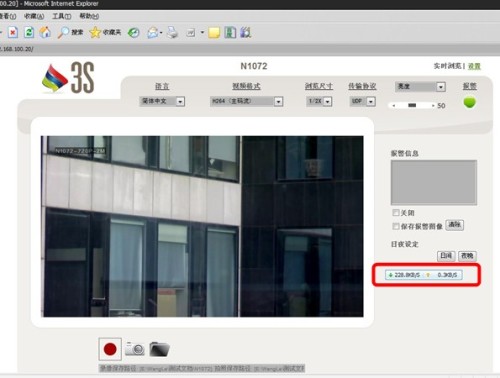Open the 查看(V) menu
Screen dimensions: 500x378
point(8,16)
